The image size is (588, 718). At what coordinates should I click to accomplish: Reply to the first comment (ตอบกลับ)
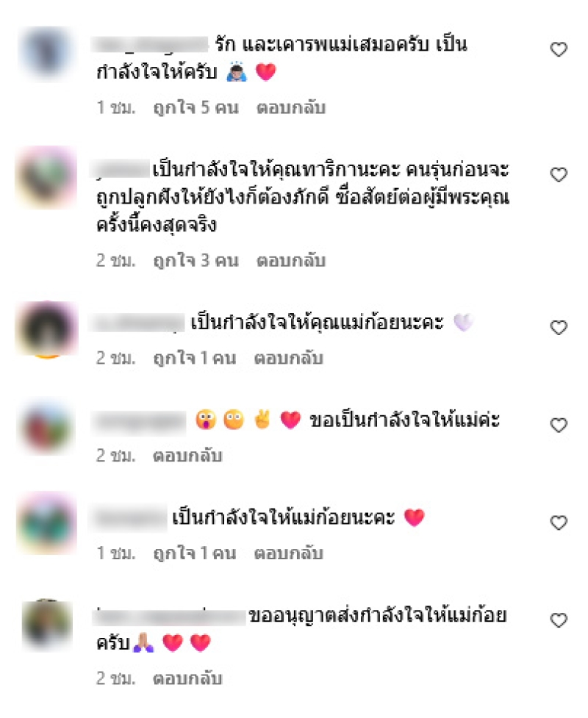click(291, 107)
